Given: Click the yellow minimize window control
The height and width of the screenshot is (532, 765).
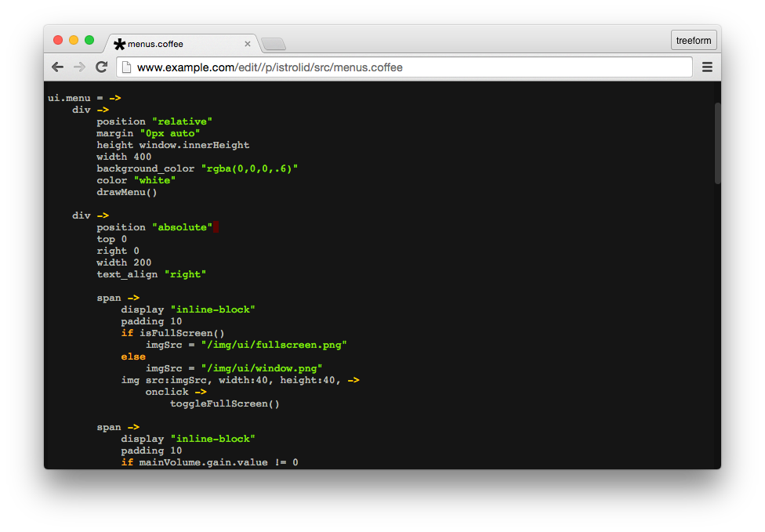Looking at the screenshot, I should pos(73,38).
